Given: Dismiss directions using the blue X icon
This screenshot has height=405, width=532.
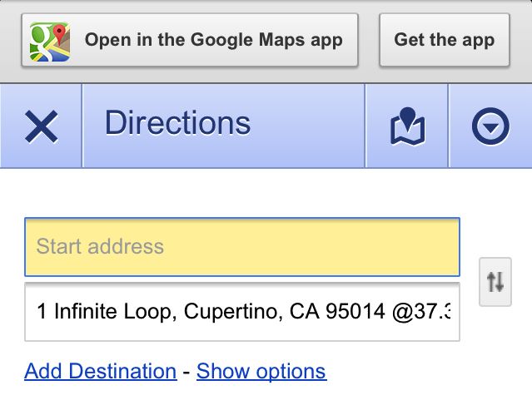Looking at the screenshot, I should (42, 126).
